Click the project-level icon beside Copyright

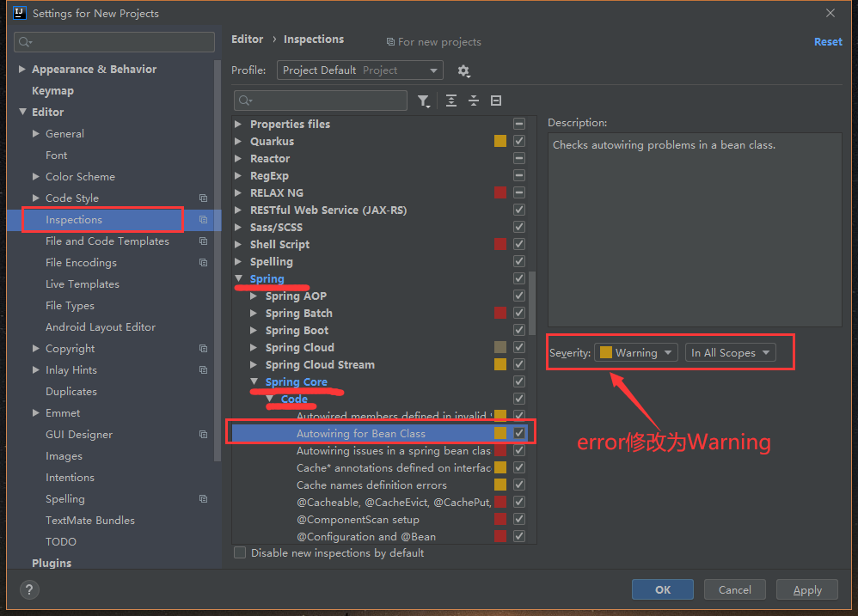(203, 348)
